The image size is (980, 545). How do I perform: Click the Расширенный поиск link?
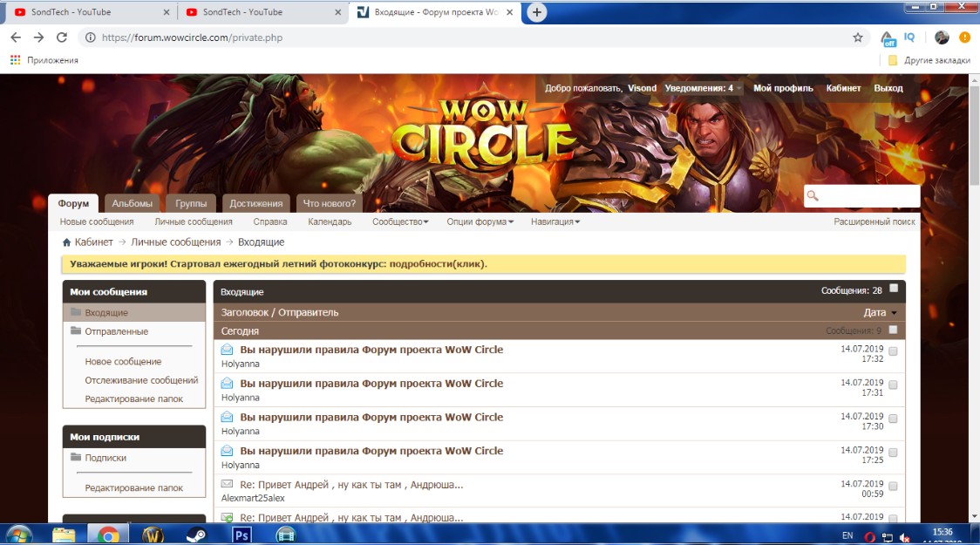coord(874,221)
